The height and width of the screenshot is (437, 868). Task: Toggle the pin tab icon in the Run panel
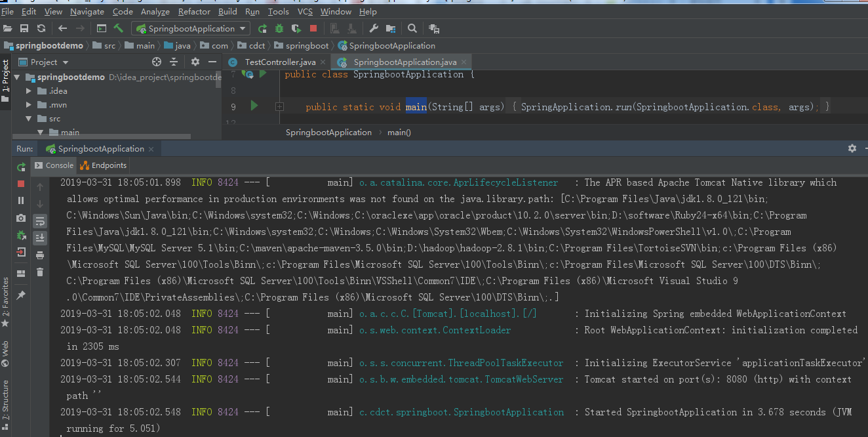coord(21,295)
